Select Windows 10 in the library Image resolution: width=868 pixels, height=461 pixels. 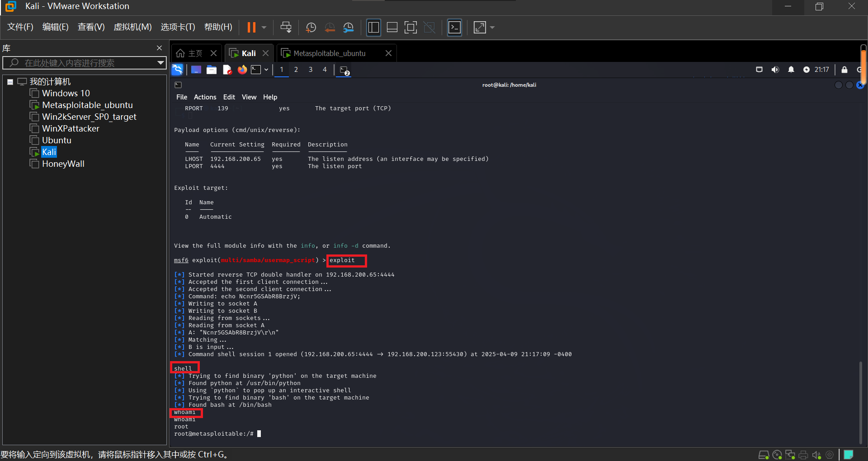[66, 93]
